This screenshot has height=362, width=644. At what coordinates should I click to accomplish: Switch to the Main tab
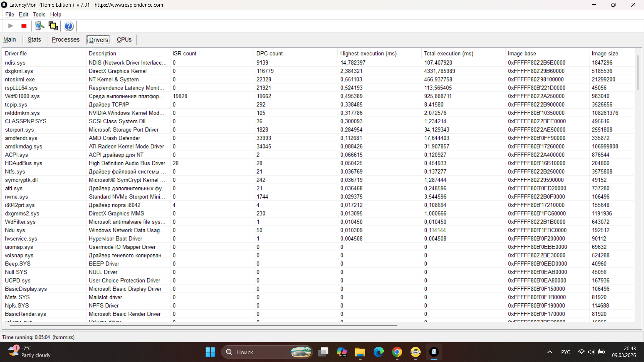point(10,40)
